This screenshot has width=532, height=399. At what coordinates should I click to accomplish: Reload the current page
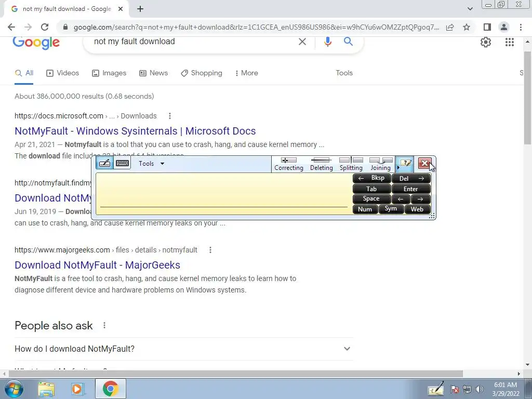tap(45, 27)
